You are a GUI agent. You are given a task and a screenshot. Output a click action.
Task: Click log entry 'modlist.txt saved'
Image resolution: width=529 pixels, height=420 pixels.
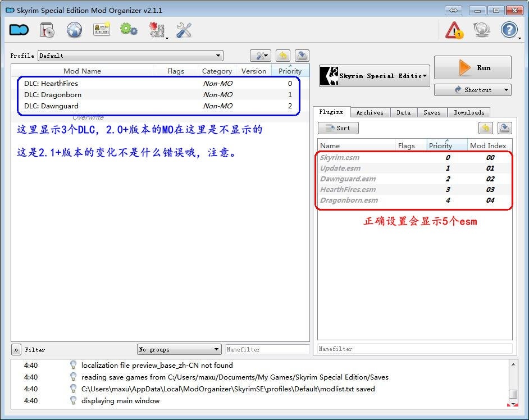[x=228, y=389]
